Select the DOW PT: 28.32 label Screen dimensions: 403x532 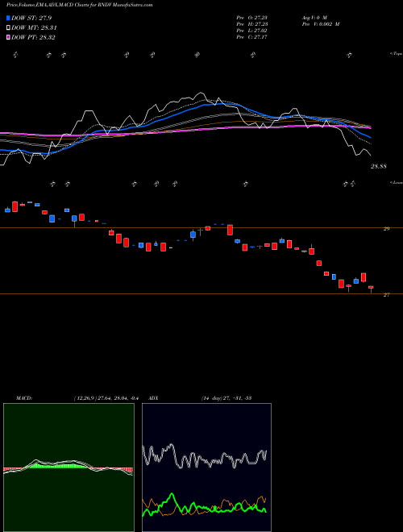(x=33, y=37)
